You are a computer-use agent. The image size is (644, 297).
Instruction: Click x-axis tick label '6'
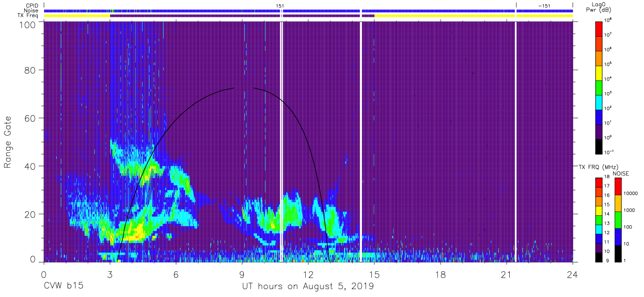[x=176, y=275]
